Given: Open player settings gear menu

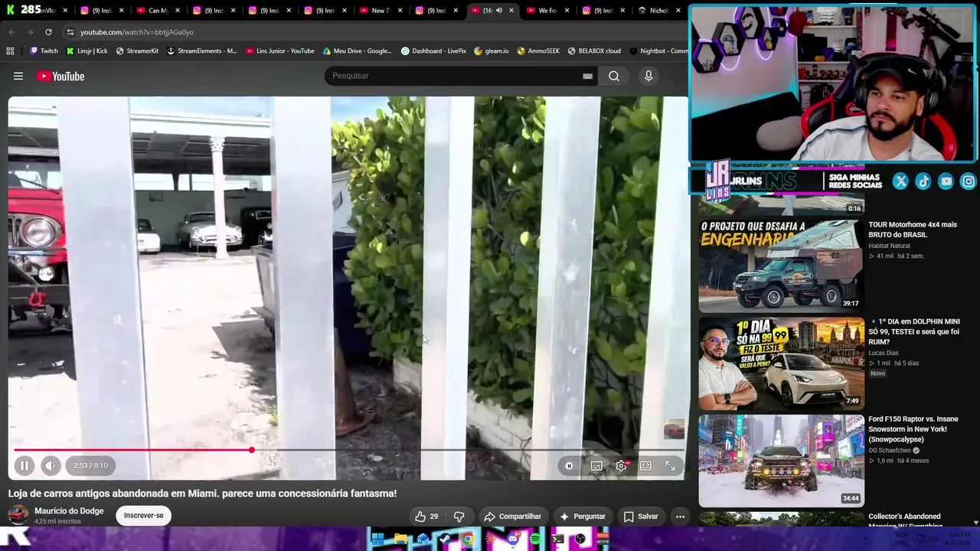Looking at the screenshot, I should [x=621, y=465].
